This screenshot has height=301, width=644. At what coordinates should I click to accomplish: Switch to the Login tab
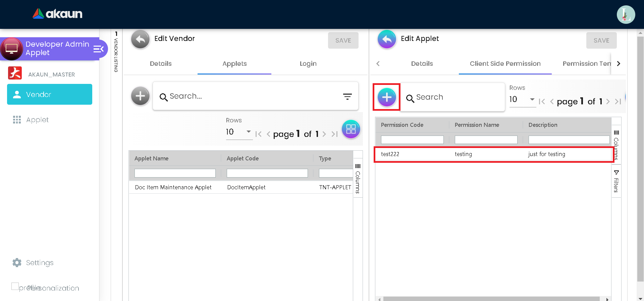(x=308, y=64)
